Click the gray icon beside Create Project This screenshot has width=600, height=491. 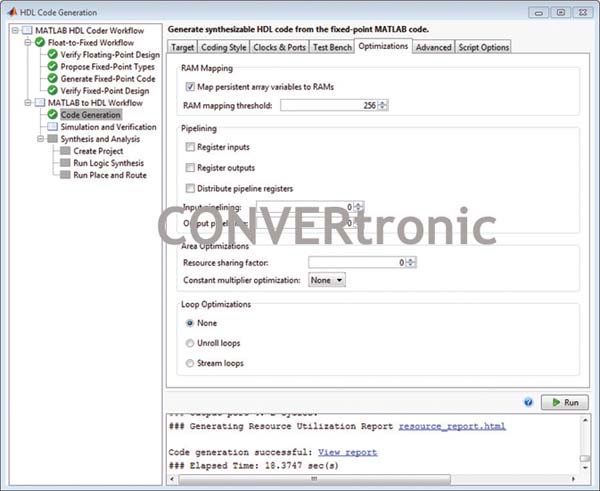[x=65, y=151]
